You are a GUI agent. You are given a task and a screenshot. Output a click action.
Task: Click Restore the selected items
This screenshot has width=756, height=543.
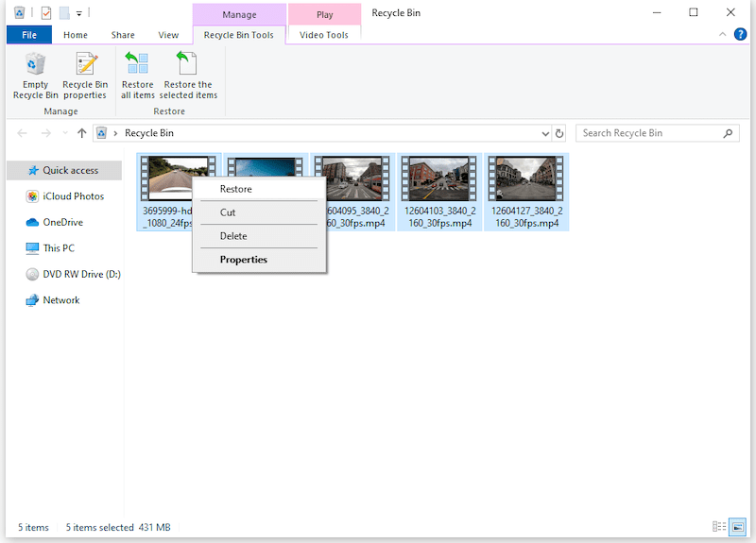click(x=188, y=76)
